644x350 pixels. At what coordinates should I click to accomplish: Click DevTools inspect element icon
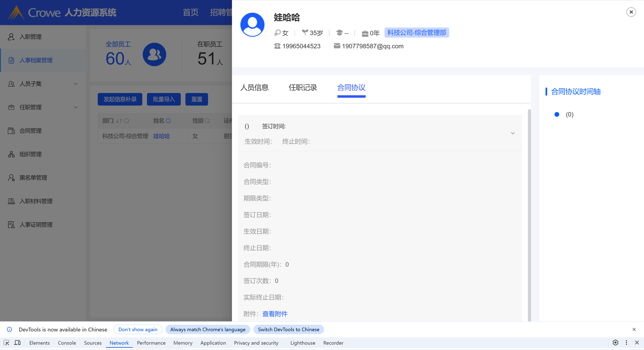point(6,342)
